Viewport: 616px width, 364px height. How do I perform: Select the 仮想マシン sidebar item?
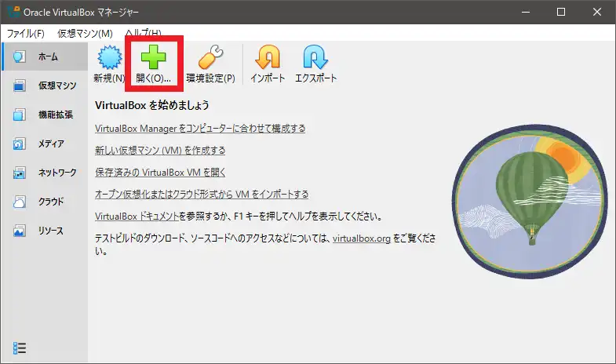pyautogui.click(x=45, y=86)
